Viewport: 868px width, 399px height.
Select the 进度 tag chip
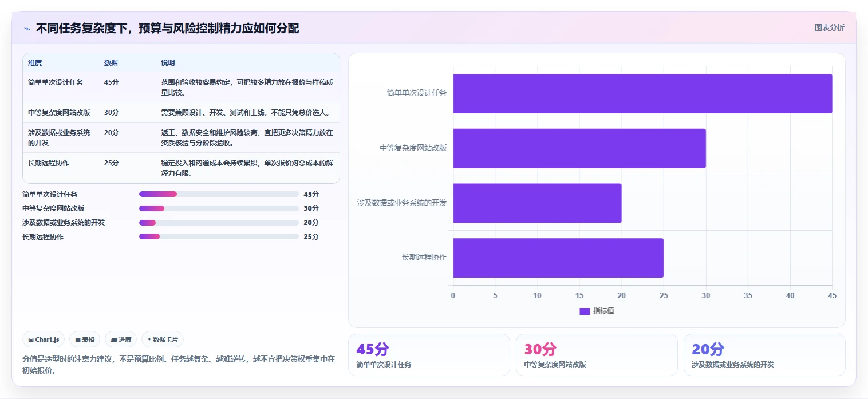121,339
